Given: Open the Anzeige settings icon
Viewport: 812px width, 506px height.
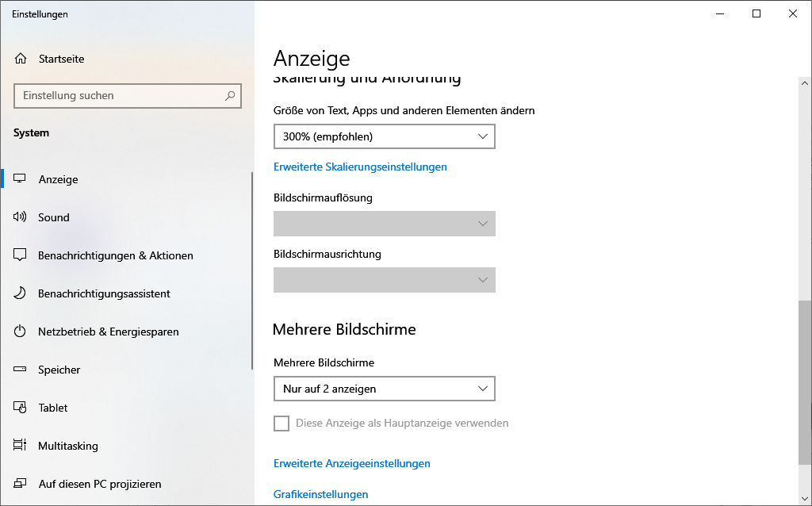Looking at the screenshot, I should coord(20,179).
